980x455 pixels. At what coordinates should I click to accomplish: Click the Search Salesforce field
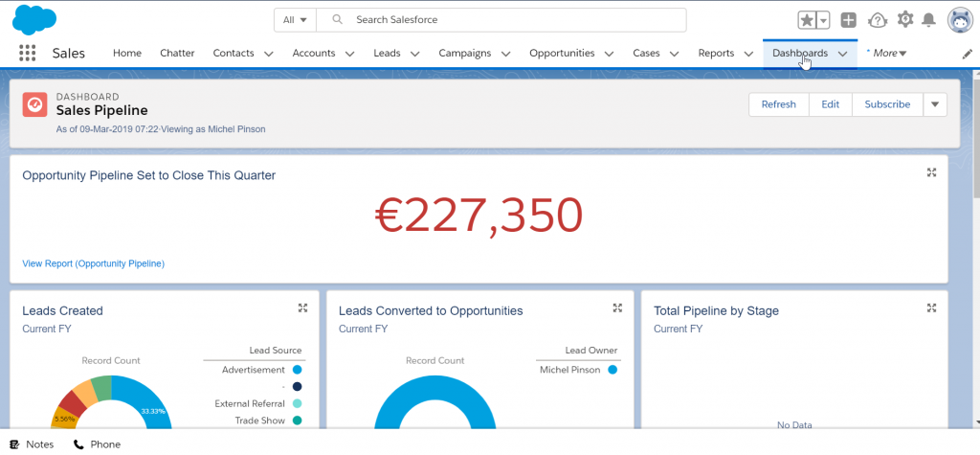coord(501,20)
